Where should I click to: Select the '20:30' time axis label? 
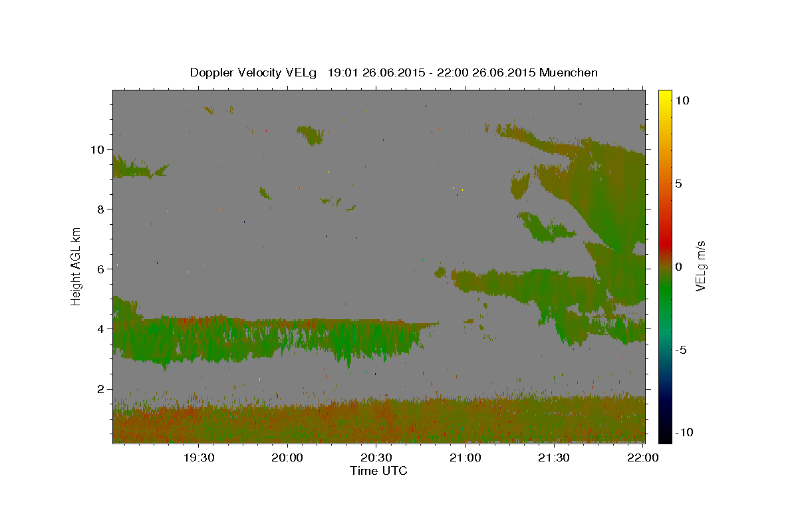[x=376, y=458]
